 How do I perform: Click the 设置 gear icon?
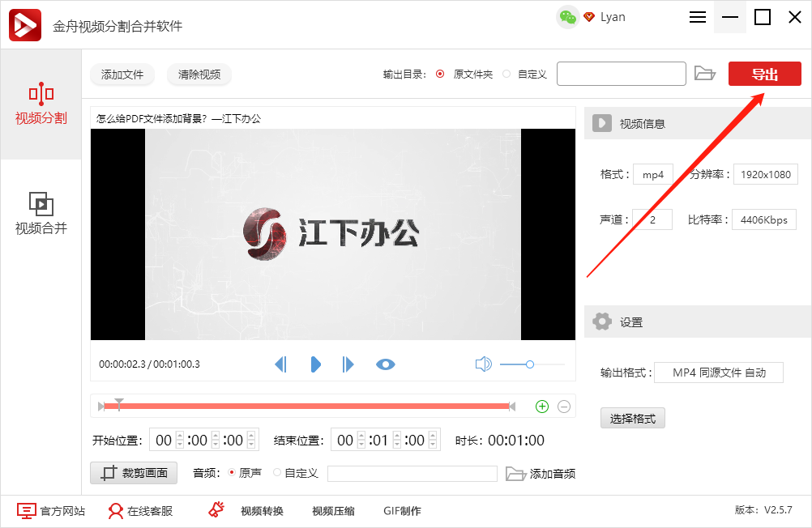tap(602, 321)
